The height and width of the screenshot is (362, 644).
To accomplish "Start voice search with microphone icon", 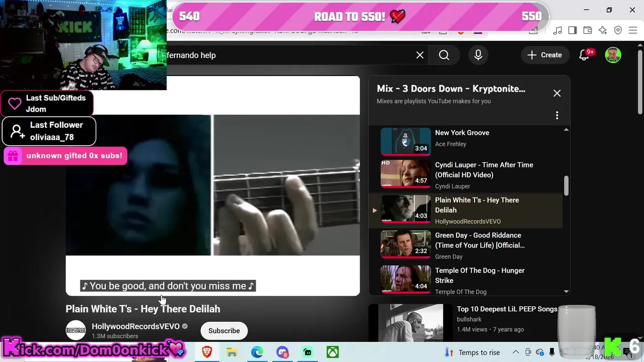I will (478, 55).
